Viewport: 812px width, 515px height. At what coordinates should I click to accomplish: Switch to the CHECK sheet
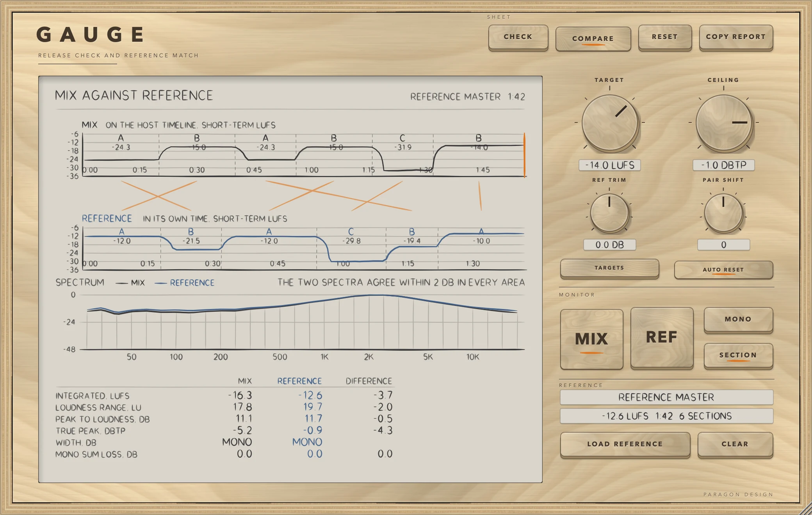pyautogui.click(x=518, y=37)
